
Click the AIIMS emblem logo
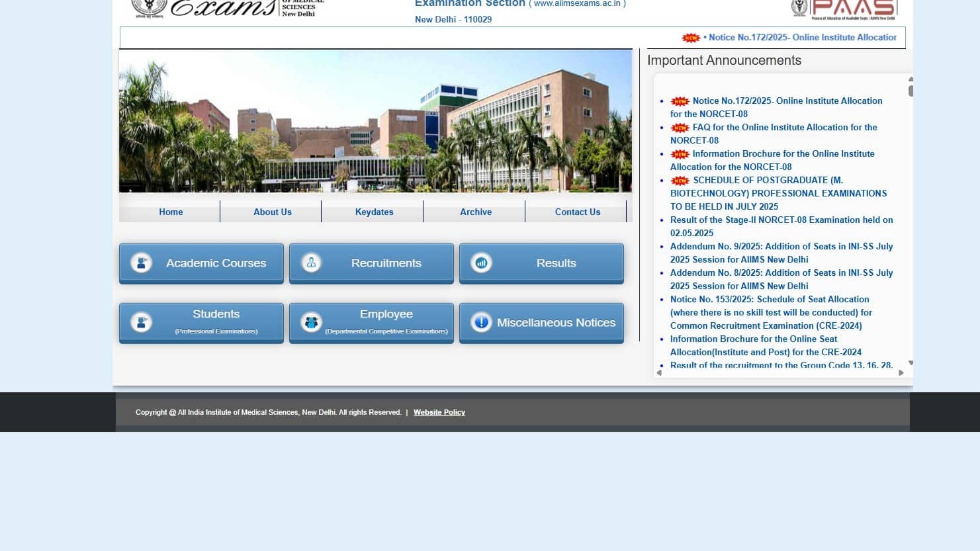[x=148, y=7]
